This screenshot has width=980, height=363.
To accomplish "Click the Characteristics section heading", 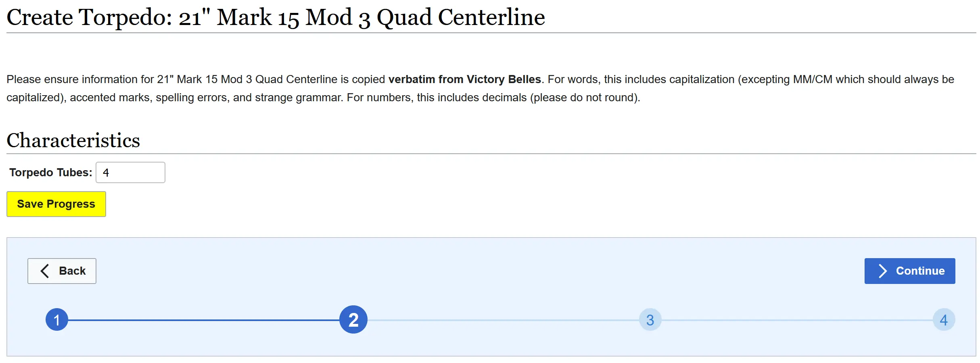I will click(x=73, y=140).
